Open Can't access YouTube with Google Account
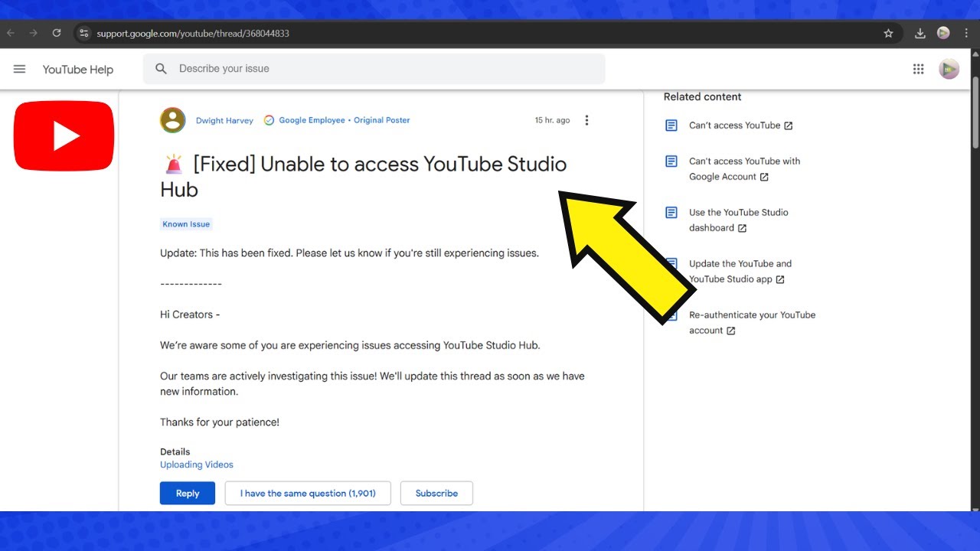 tap(744, 169)
